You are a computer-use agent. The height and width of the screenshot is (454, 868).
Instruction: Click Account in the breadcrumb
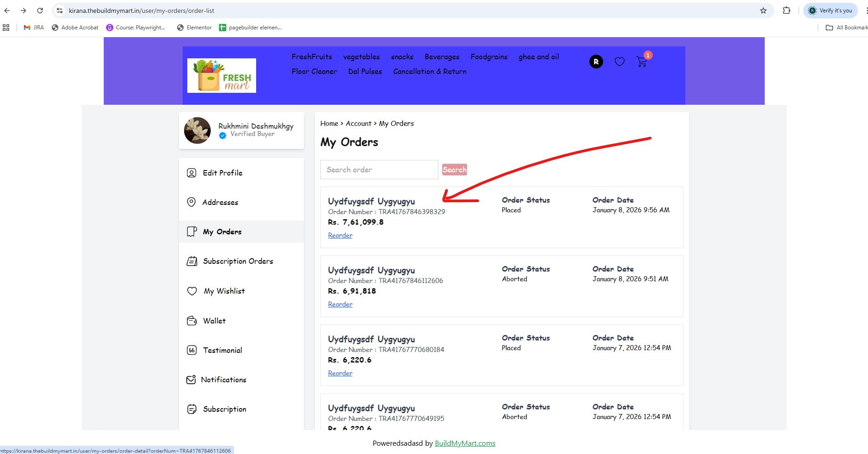pyautogui.click(x=358, y=123)
